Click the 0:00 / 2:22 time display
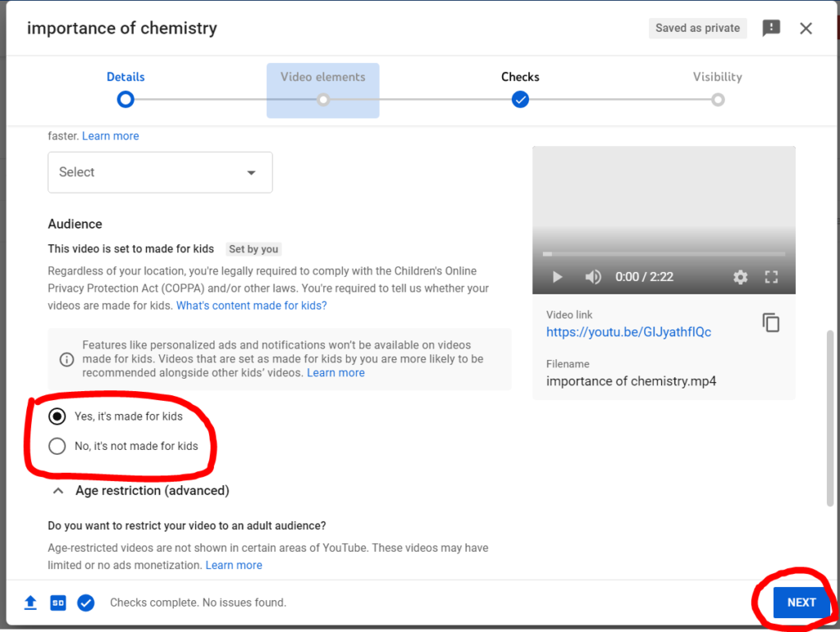840x632 pixels. click(644, 277)
